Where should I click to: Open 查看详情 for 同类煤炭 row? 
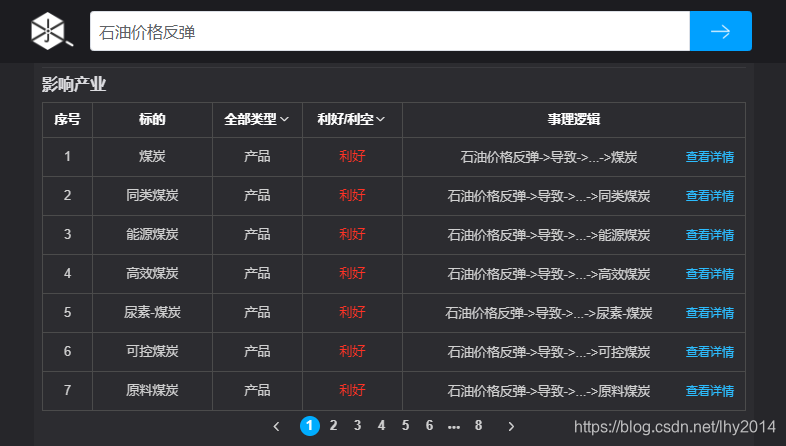pos(710,196)
